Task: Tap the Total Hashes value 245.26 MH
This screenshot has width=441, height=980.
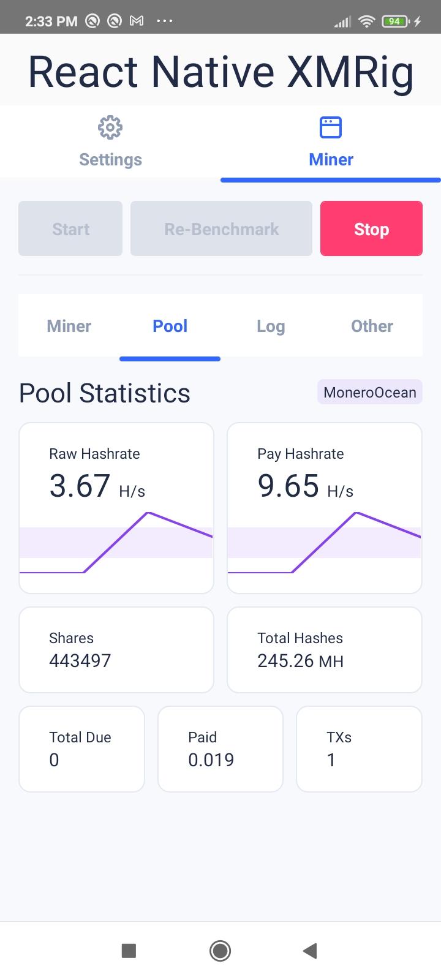Action: (x=300, y=660)
